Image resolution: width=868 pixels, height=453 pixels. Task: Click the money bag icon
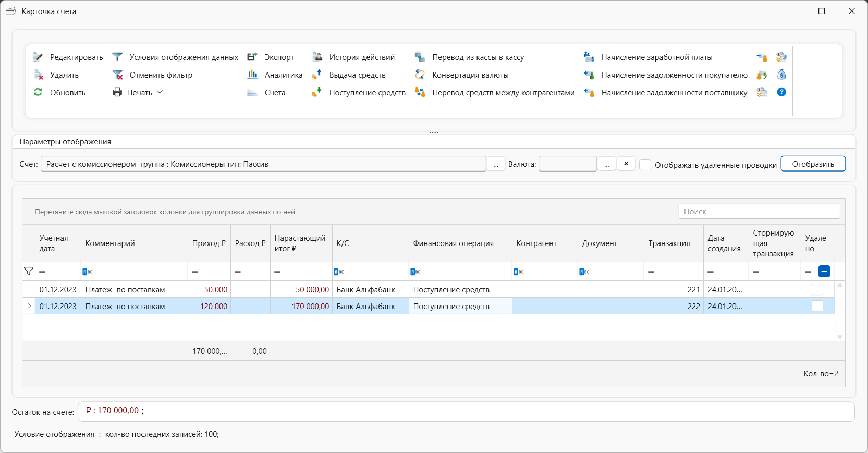pos(781,75)
